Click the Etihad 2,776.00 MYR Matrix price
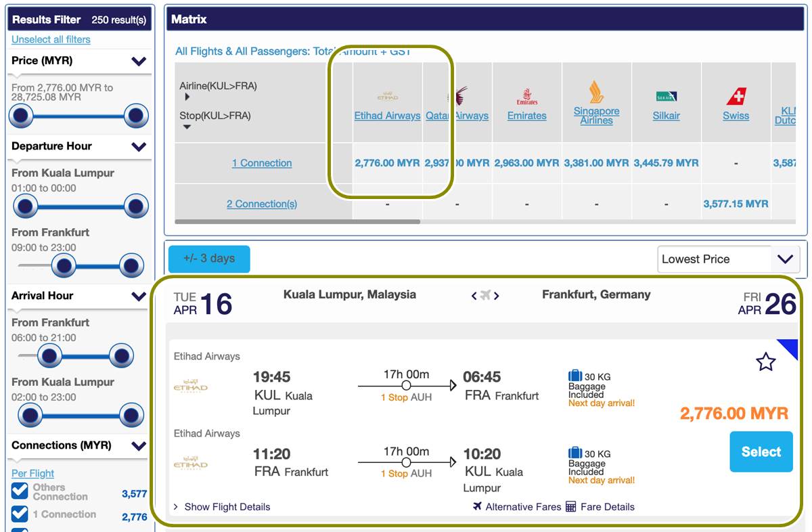The height and width of the screenshot is (532, 812). click(x=388, y=163)
